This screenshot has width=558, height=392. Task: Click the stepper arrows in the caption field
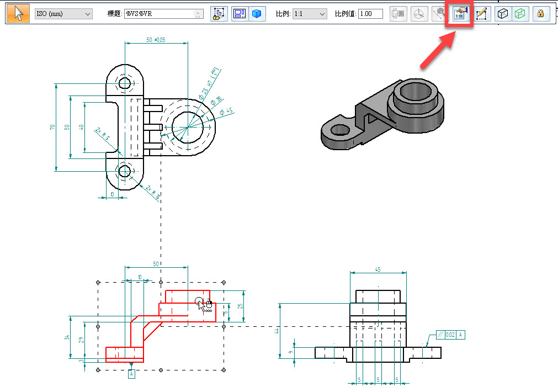[x=198, y=14]
